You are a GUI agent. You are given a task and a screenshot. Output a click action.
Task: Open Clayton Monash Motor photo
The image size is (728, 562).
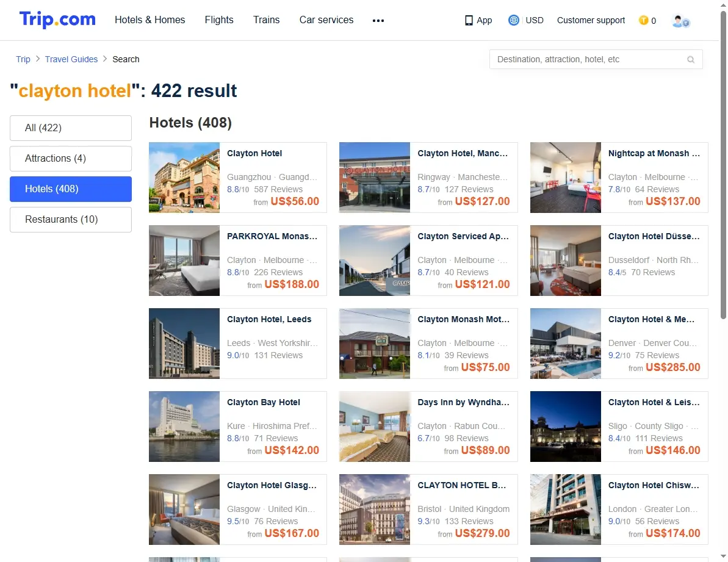375,344
